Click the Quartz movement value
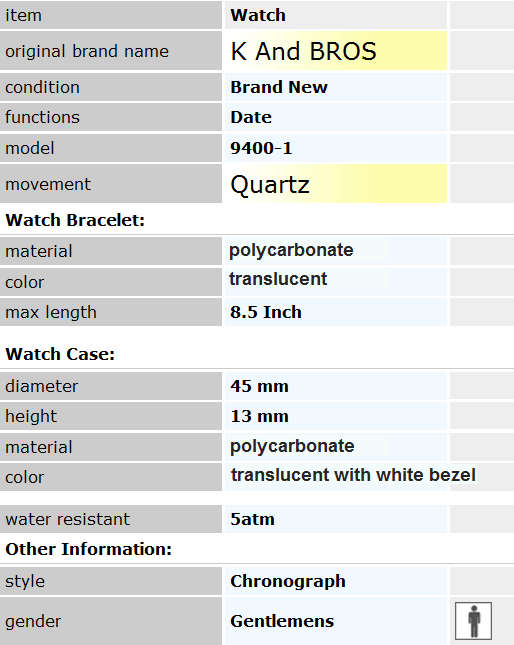The width and height of the screenshot is (514, 645). tap(270, 184)
